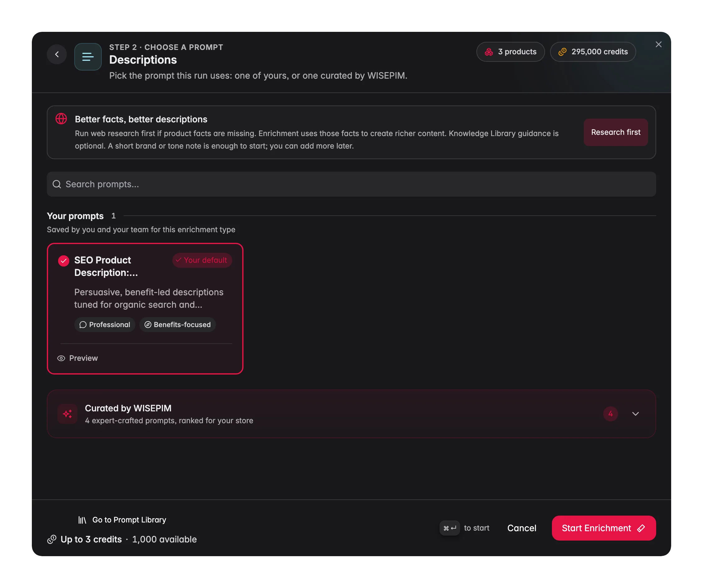
Task: Click the Research first button
Action: [615, 132]
